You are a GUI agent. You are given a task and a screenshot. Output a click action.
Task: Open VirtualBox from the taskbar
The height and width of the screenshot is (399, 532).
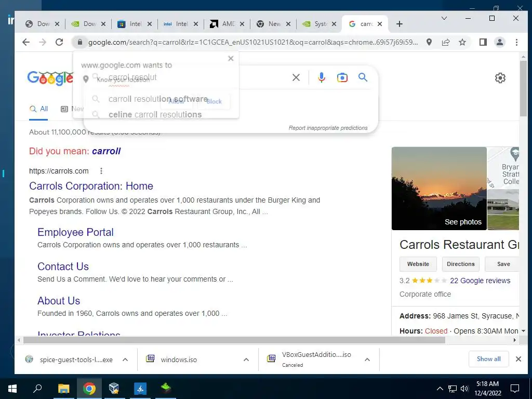(x=114, y=389)
